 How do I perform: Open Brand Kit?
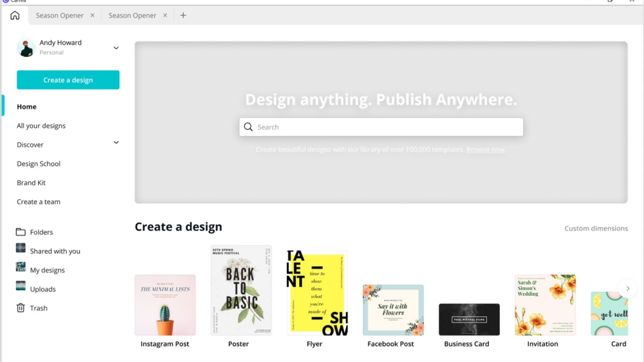coord(31,183)
